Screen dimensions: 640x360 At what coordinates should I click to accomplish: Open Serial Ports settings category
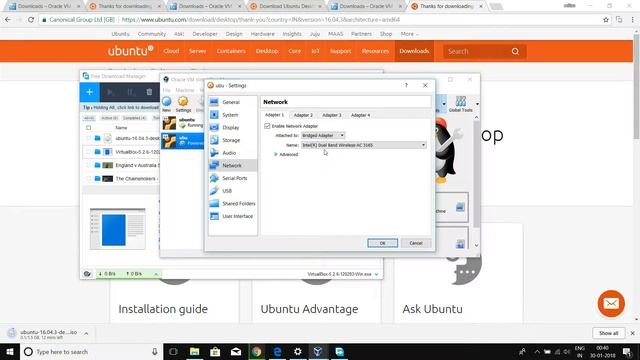(x=234, y=178)
